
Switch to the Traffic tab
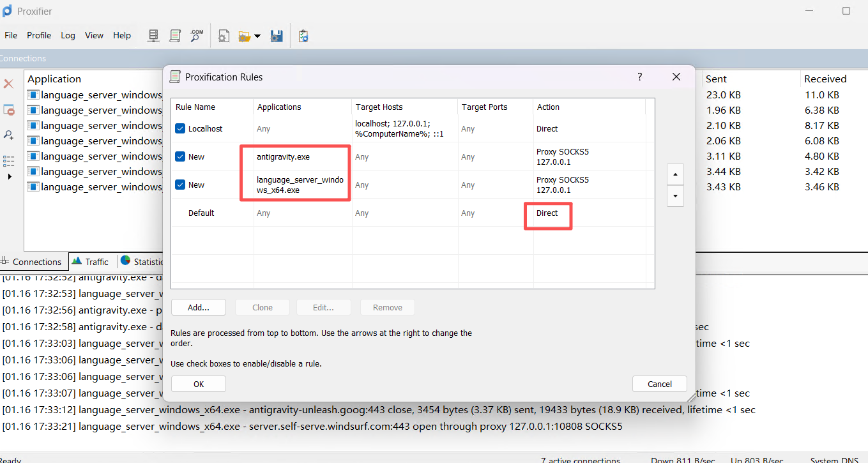click(x=91, y=262)
